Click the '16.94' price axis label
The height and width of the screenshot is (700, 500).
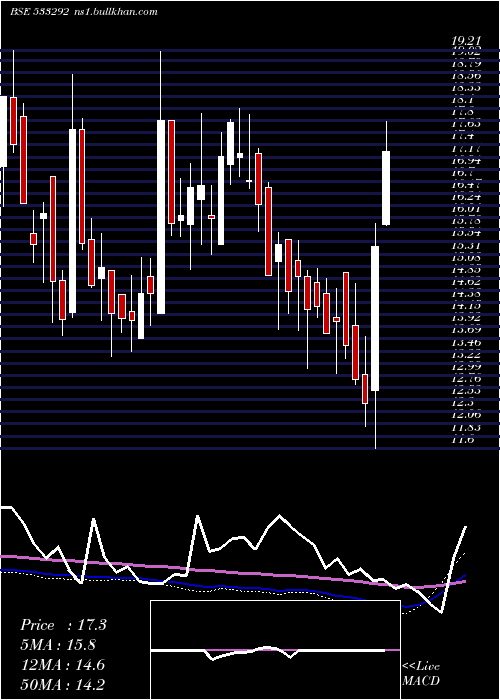tap(466, 161)
